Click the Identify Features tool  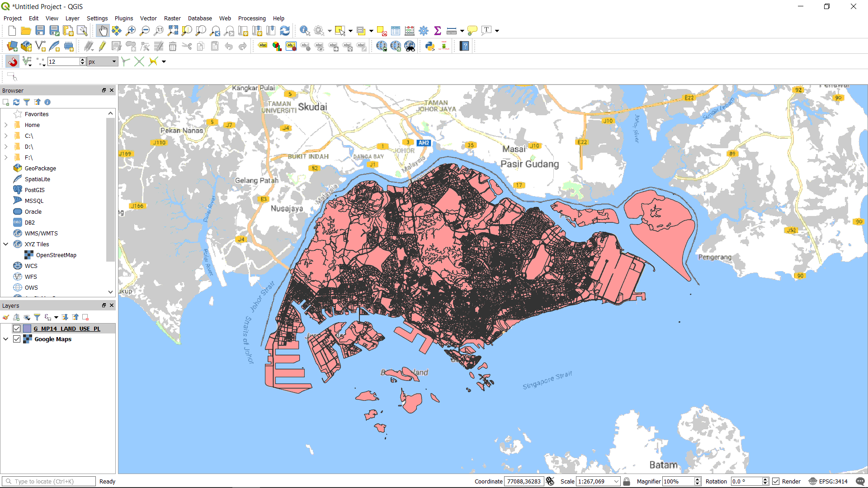pos(305,31)
